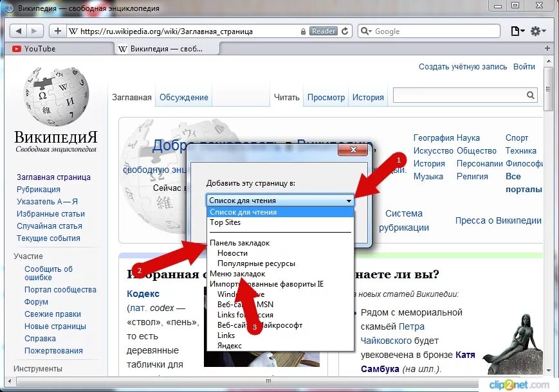Click the Wikipedia globe logo
The width and height of the screenshot is (559, 392).
click(56, 97)
